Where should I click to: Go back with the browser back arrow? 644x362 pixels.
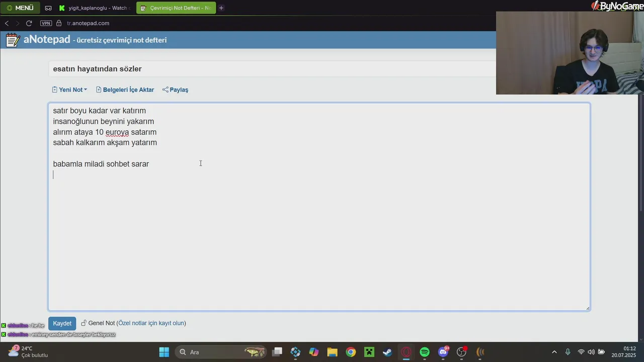click(7, 23)
